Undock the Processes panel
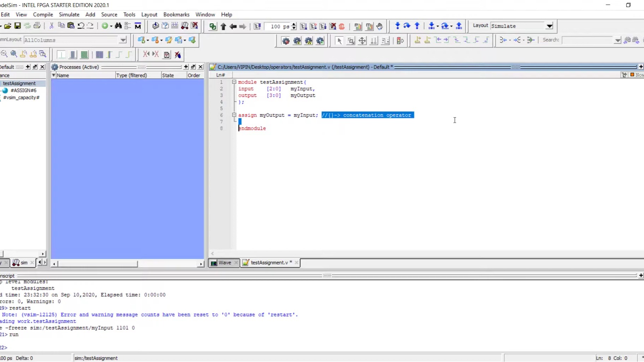Screen dimensions: 644x362 [x=193, y=67]
